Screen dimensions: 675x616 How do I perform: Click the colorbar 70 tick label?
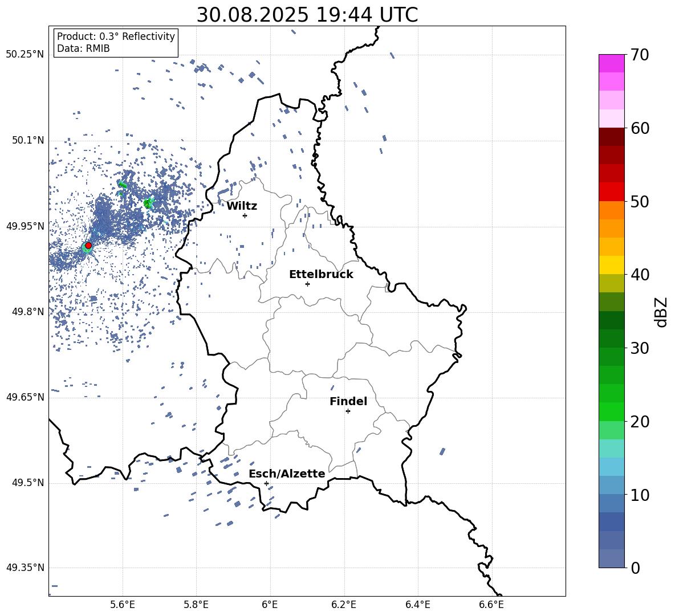click(640, 55)
